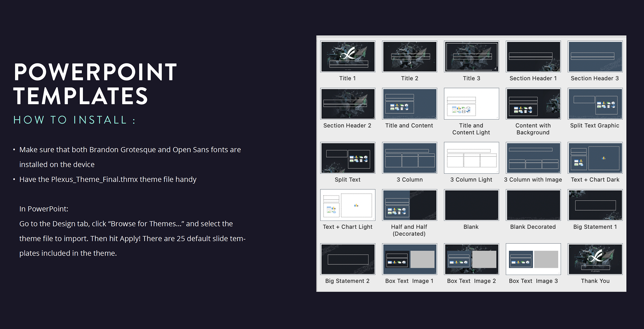Image resolution: width=644 pixels, height=329 pixels.
Task: Select the Thank You layout thumbnail
Action: click(x=595, y=259)
